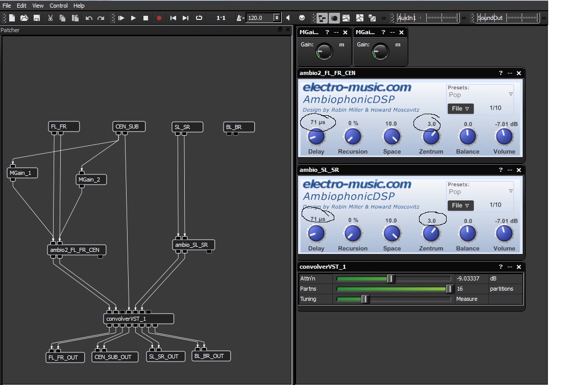Expand the overflow chevron after the AuxIn1 meter
The image size is (588, 385).
[463, 18]
